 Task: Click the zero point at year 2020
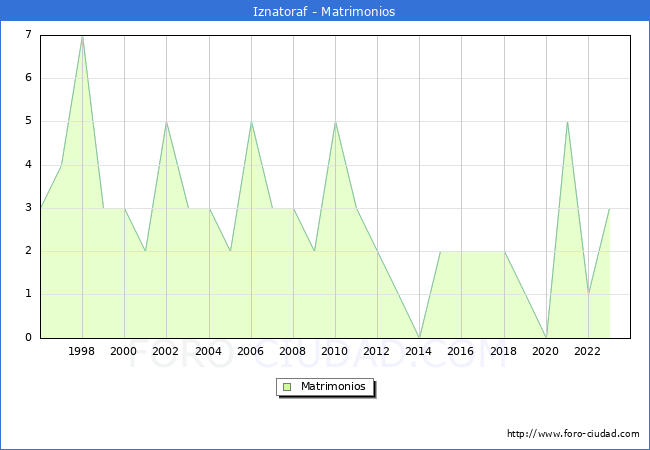(x=546, y=337)
